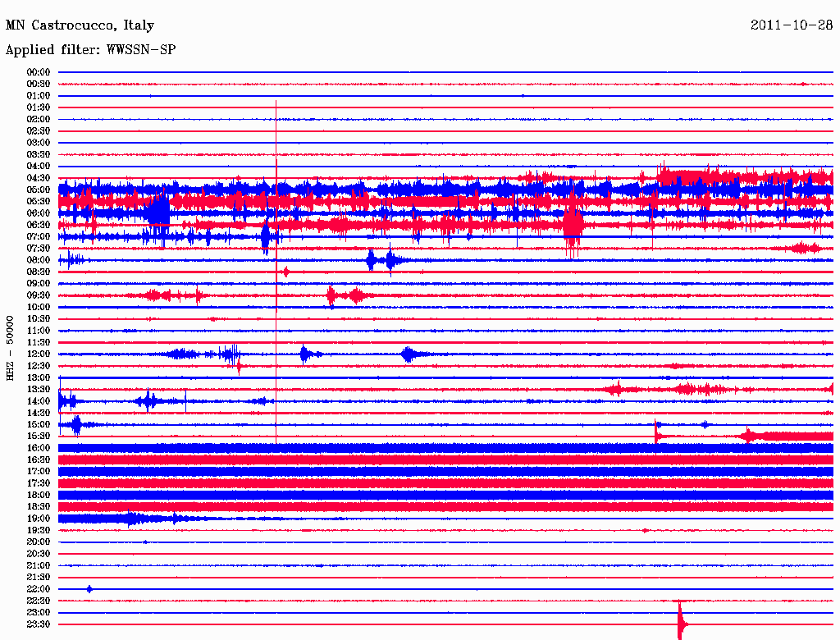Click the 'Applied filter: WWSSN-SP' text
Screen dimensions: 840x640
[x=90, y=50]
